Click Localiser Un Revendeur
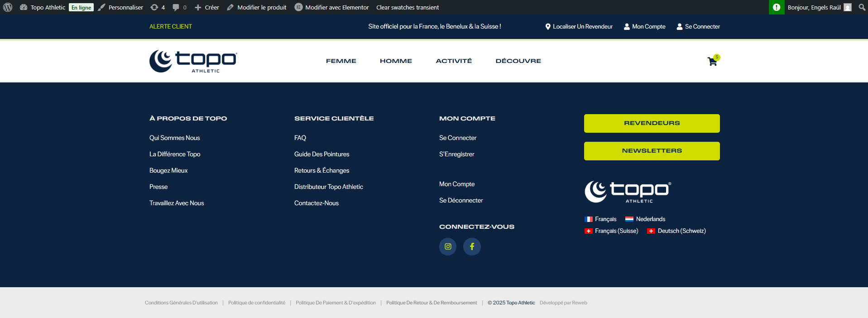This screenshot has height=318, width=868. (x=579, y=26)
